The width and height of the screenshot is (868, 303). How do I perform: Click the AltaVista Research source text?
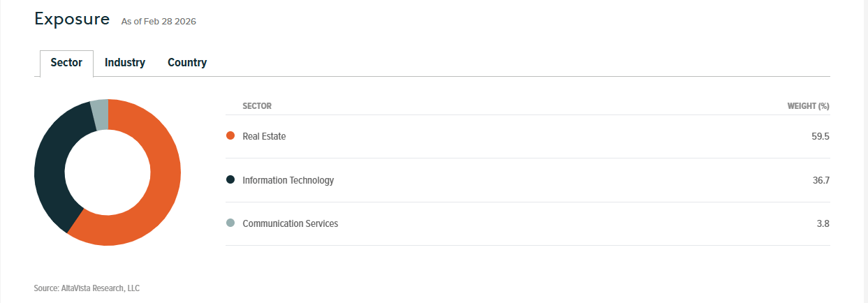coord(87,288)
